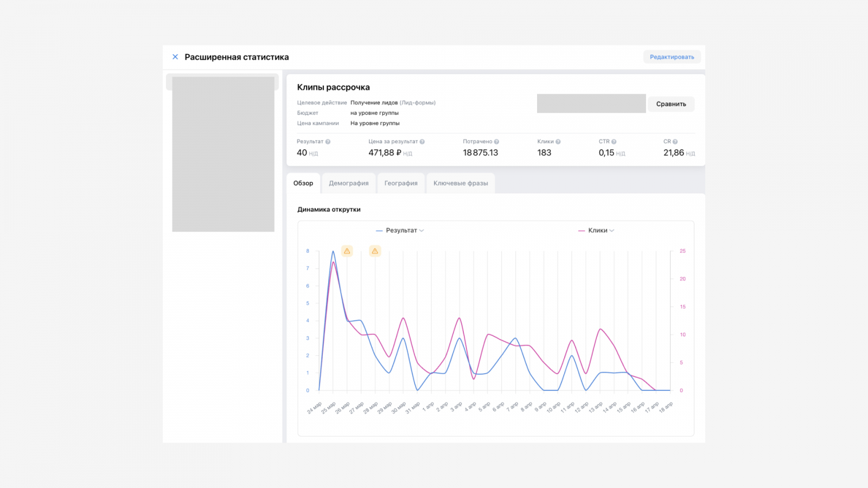Click help icon next to Результат metric
The image size is (868, 488).
click(328, 142)
